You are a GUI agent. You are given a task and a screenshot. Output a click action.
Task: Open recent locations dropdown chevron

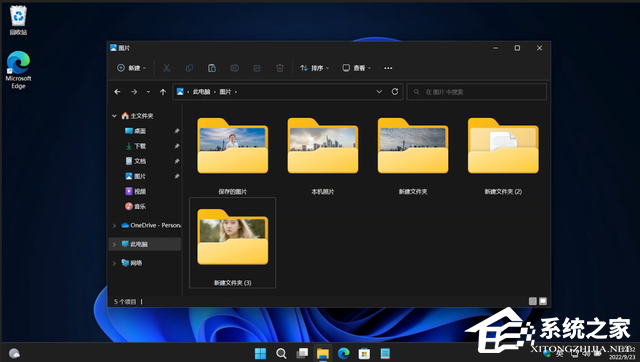click(x=148, y=92)
